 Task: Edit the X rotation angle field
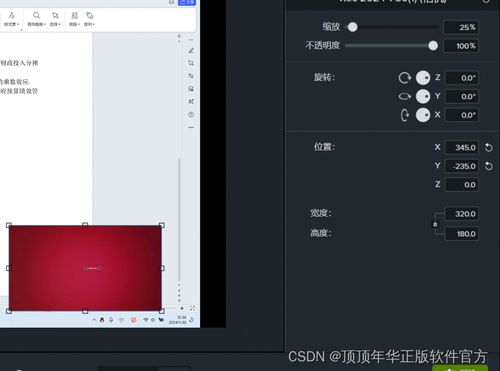pos(462,115)
